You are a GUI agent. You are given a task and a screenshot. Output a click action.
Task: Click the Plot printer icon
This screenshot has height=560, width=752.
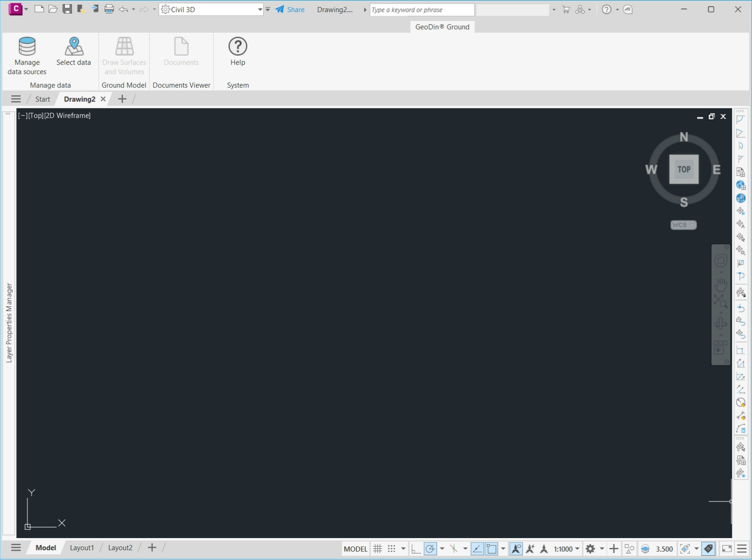coord(109,9)
